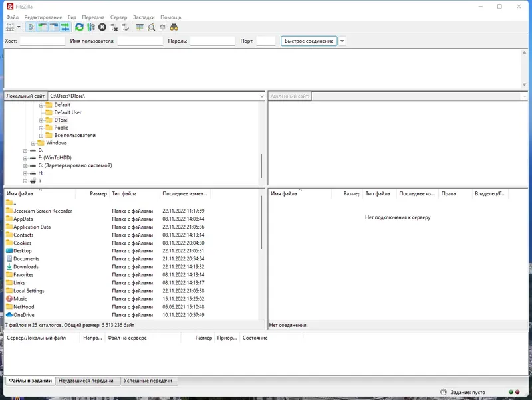
Task: Click message log scrollbar down arrow
Action: [x=524, y=85]
